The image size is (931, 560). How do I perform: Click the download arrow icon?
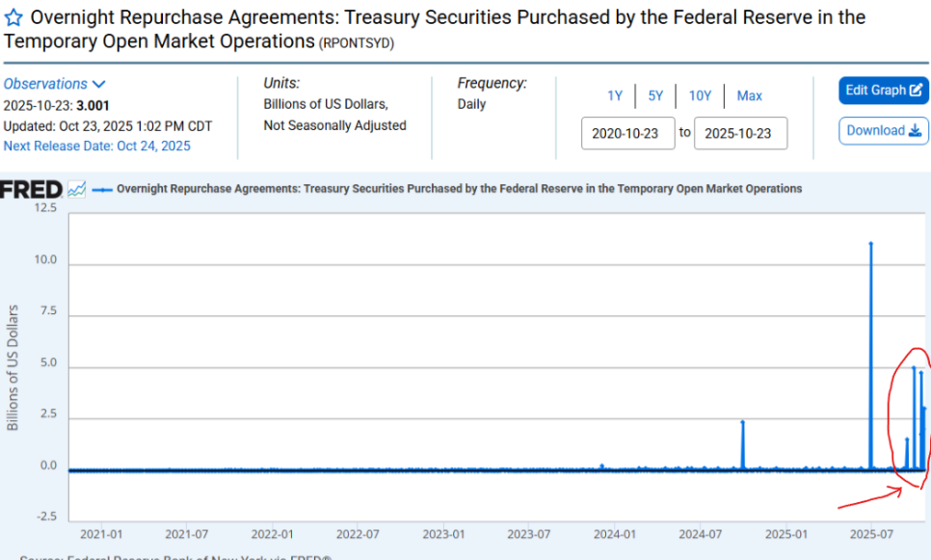(915, 131)
